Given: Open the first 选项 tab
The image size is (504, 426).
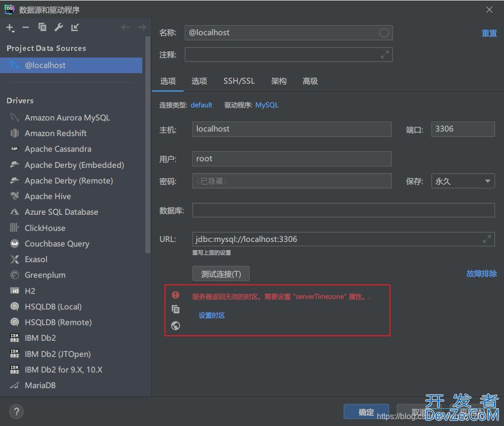Looking at the screenshot, I should (168, 81).
